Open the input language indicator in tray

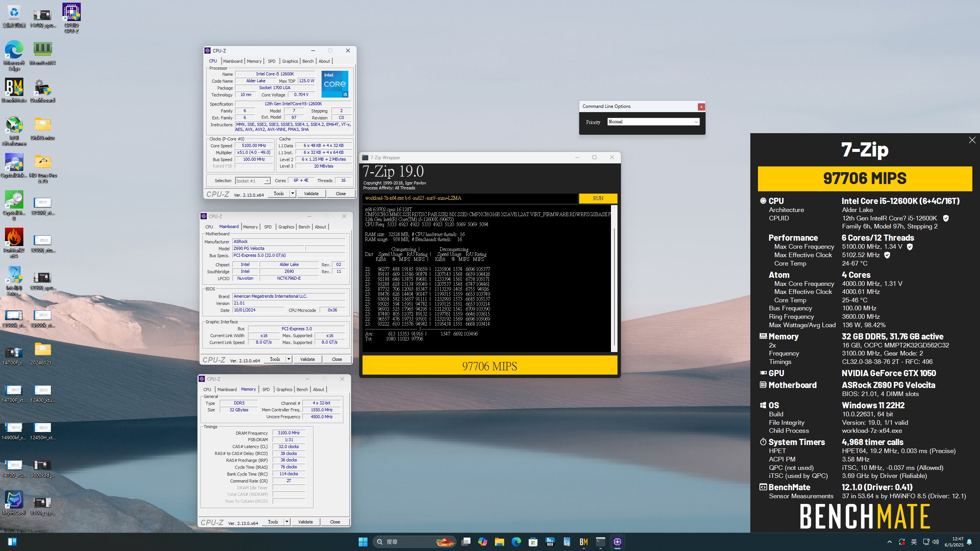pos(914,542)
